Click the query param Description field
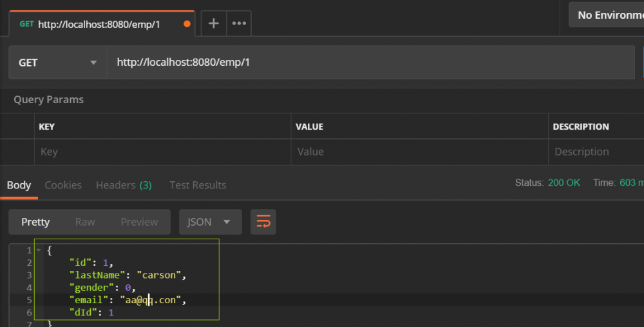The width and height of the screenshot is (644, 327). [x=596, y=152]
